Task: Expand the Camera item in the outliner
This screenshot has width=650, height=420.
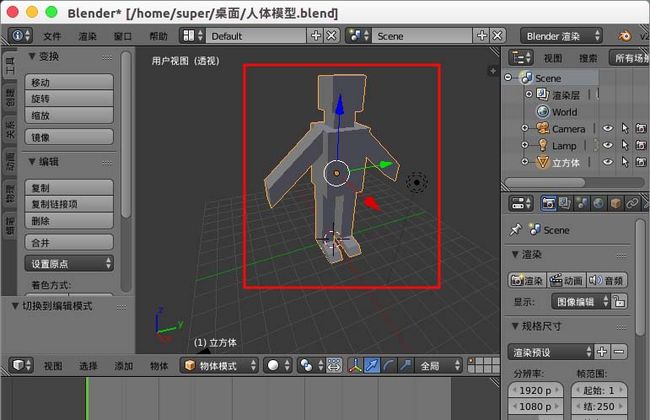Action: 525,128
